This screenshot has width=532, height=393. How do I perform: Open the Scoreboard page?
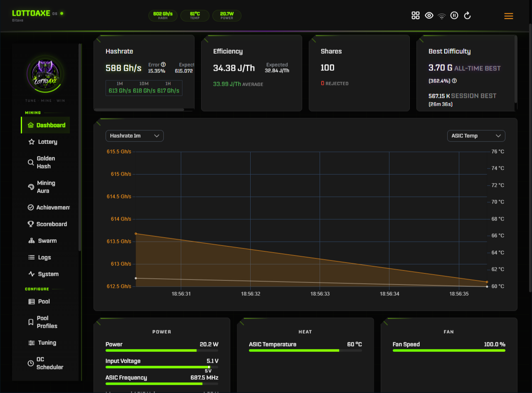coord(46,224)
